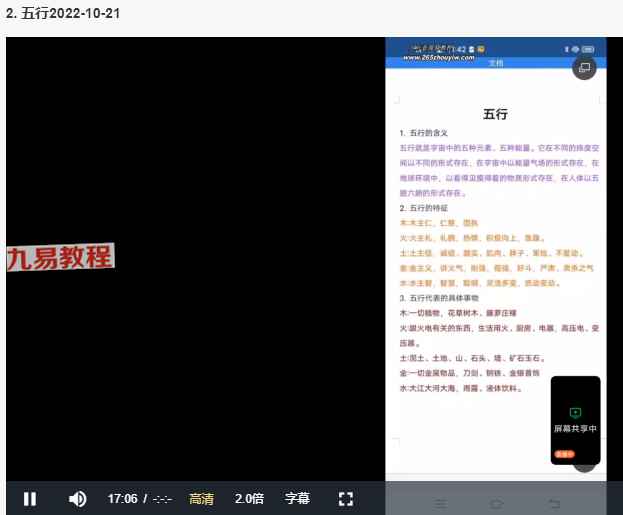Image resolution: width=623 pixels, height=515 pixels.
Task: Click the 17:06 elapsed time display
Action: point(122,499)
